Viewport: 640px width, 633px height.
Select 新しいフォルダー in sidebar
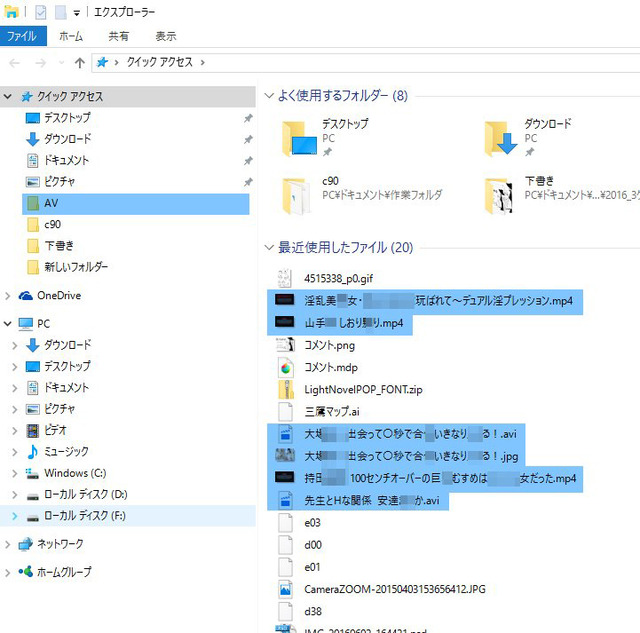[x=76, y=267]
